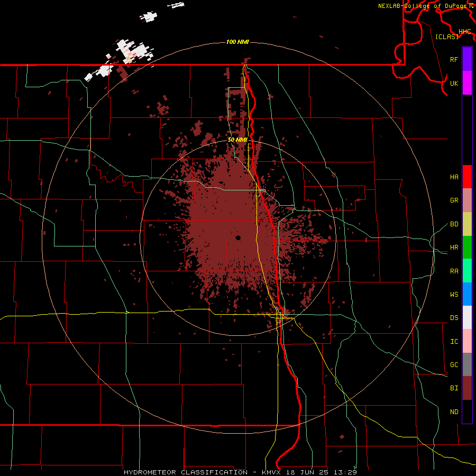Select the BD yellow legend color
The width and height of the screenshot is (476, 476).
[467, 224]
